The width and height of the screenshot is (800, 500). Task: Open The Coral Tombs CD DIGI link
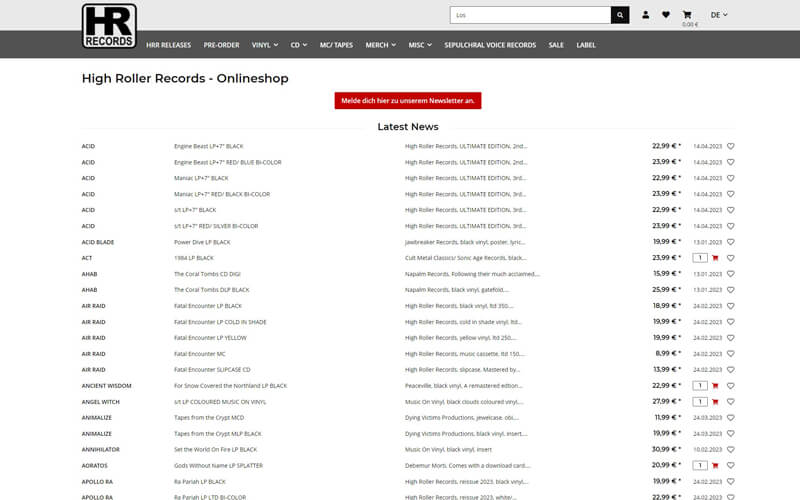[207, 274]
